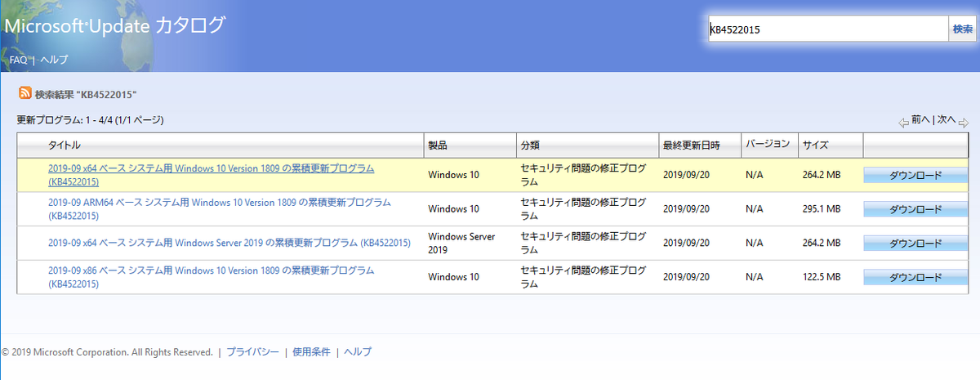The image size is (980, 380).
Task: Click the right arrow icon next to 次へ
Action: [x=963, y=123]
